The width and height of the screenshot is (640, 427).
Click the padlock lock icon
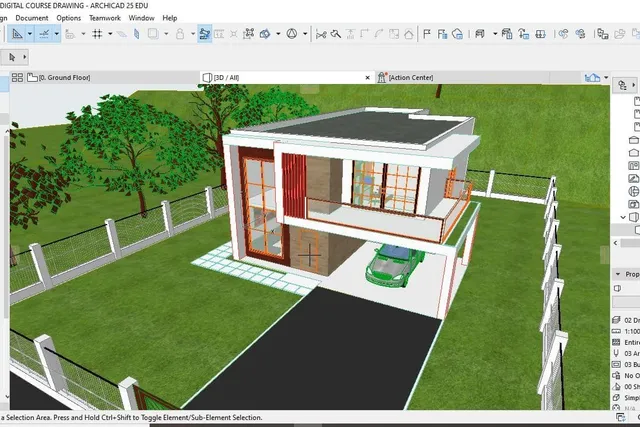[180, 34]
